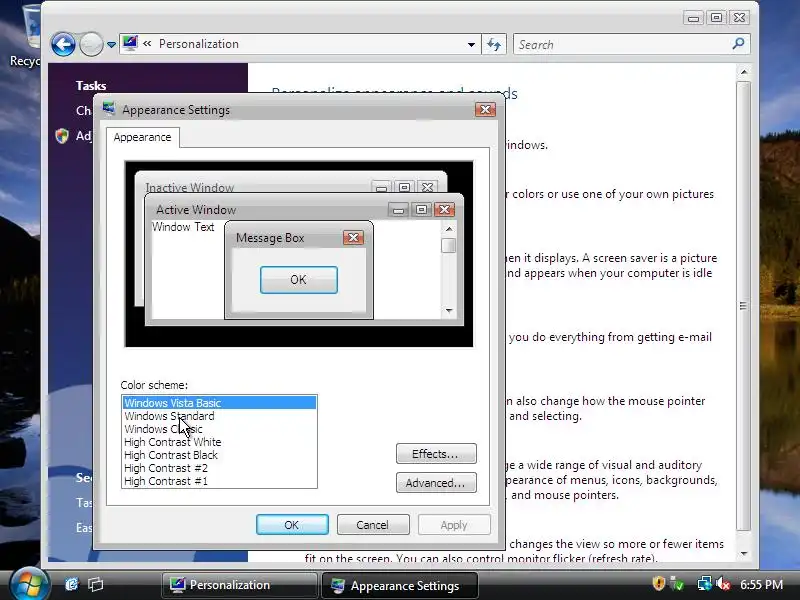Image resolution: width=800 pixels, height=600 pixels.
Task: Minimize the Personalization window
Action: coord(693,18)
